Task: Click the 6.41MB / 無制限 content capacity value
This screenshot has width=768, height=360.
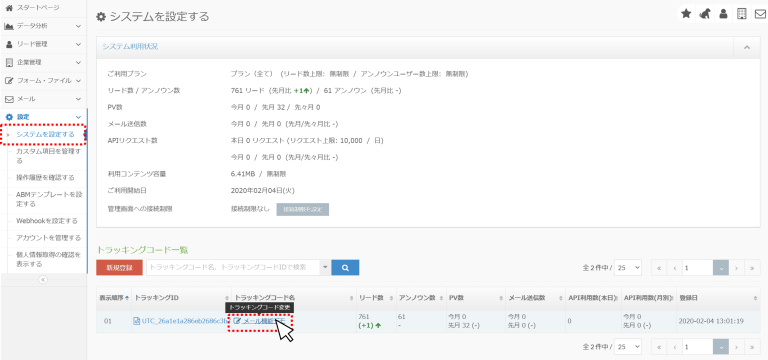Action: tap(259, 174)
